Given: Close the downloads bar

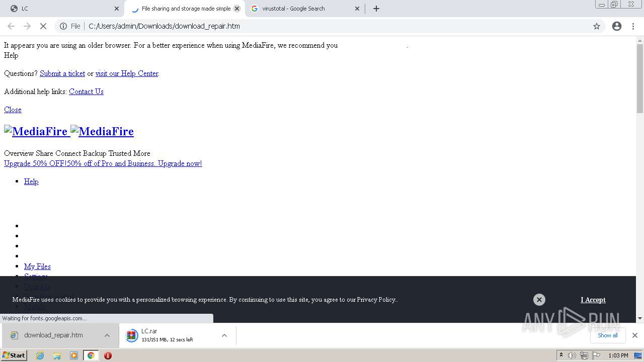Looking at the screenshot, I should click(635, 335).
